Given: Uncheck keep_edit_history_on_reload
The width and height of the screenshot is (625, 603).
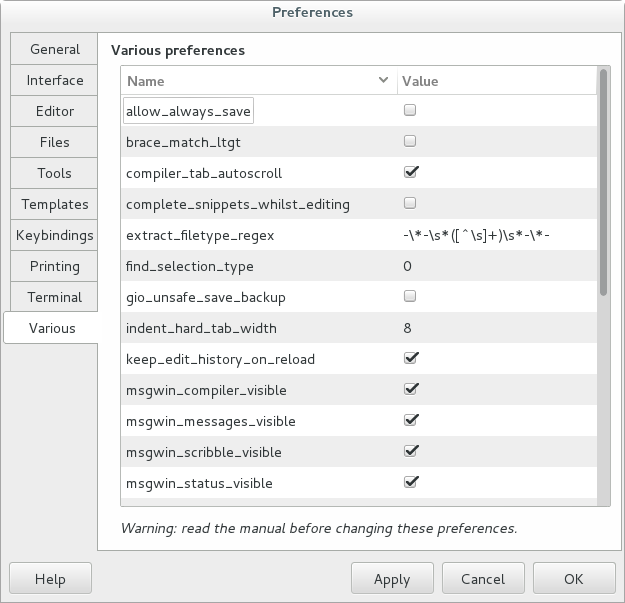Looking at the screenshot, I should [410, 359].
